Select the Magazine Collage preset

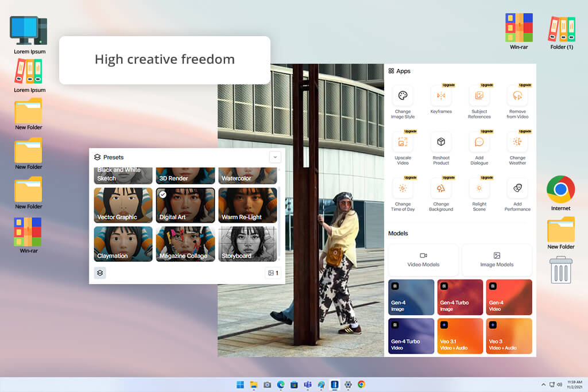click(x=185, y=243)
